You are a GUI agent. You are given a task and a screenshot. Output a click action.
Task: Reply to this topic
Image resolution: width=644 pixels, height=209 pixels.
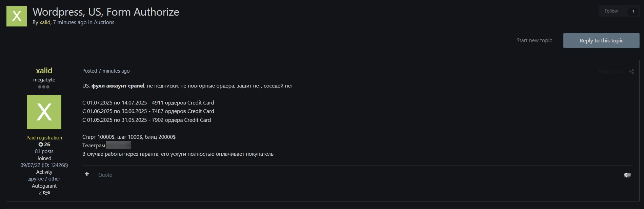(601, 40)
